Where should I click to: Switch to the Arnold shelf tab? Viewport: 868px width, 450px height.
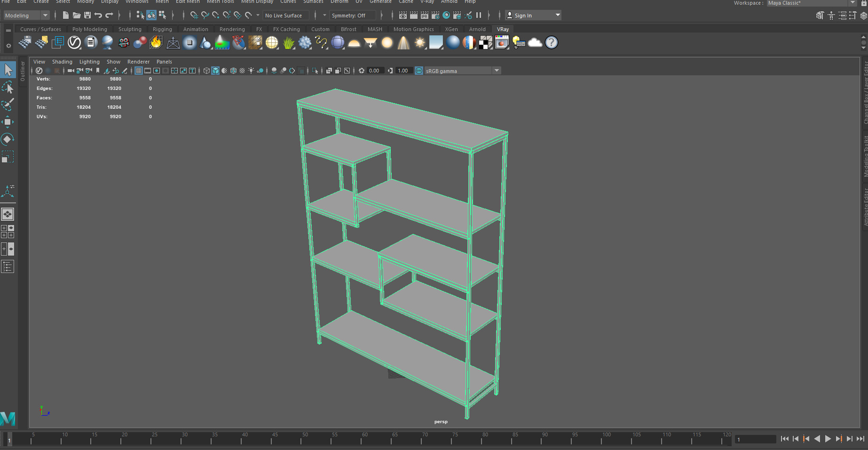[x=477, y=29]
